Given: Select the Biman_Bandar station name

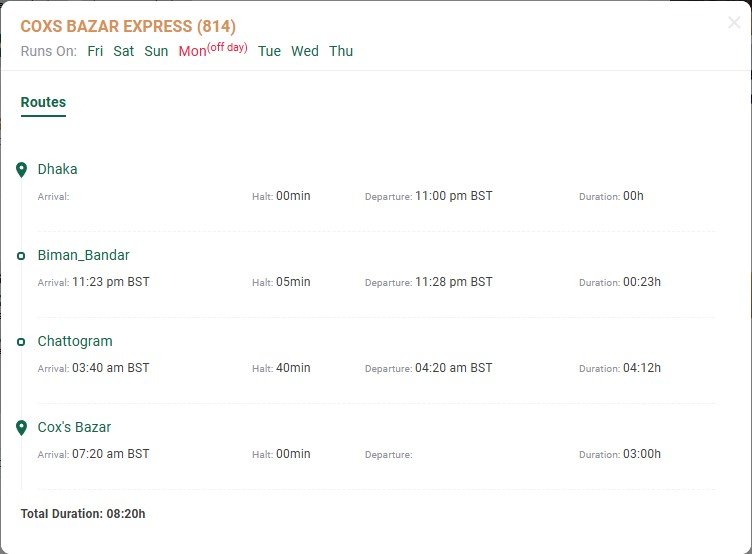Looking at the screenshot, I should (83, 255).
